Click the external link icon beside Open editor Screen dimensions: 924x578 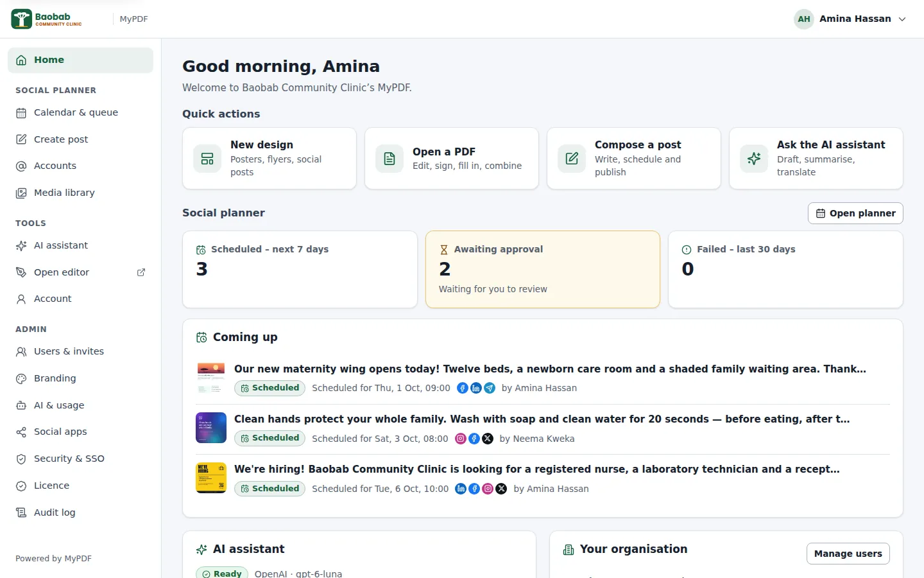[x=141, y=272]
